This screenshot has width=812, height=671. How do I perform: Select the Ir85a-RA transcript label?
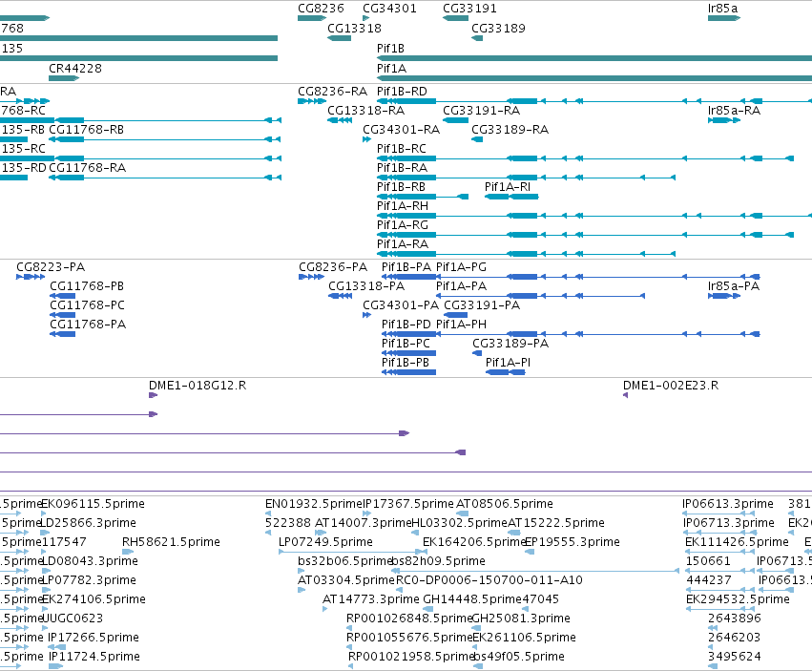[734, 111]
